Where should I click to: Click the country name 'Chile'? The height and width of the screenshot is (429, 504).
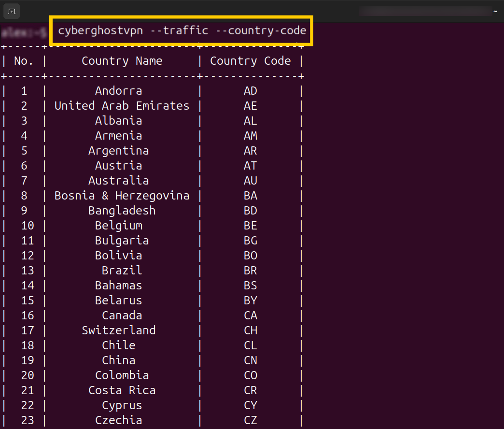tap(119, 345)
